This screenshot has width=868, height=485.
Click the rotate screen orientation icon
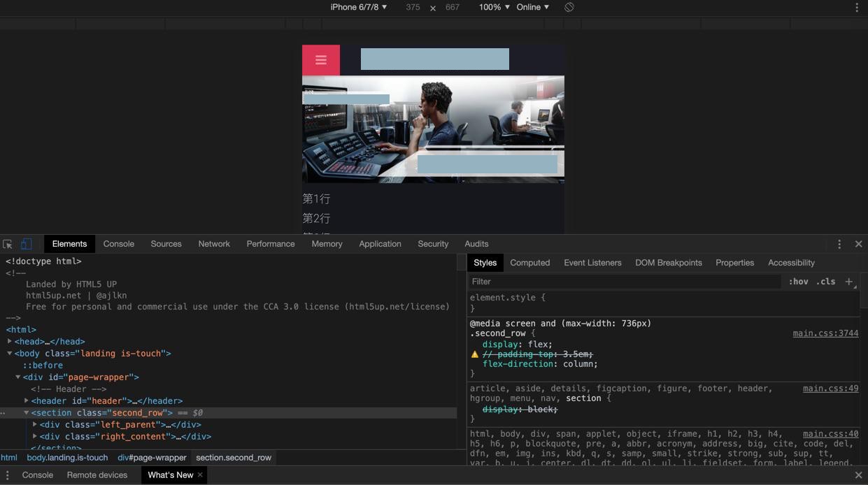(569, 7)
